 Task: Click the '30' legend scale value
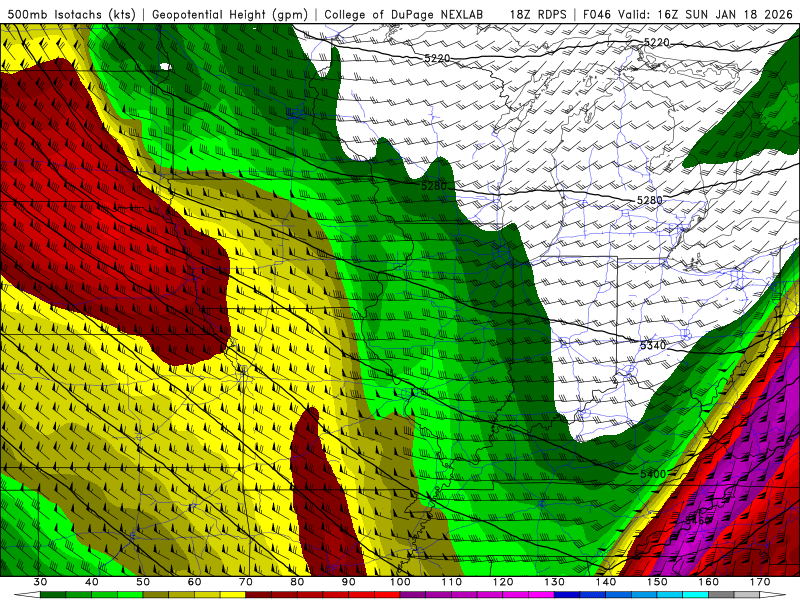pyautogui.click(x=40, y=582)
